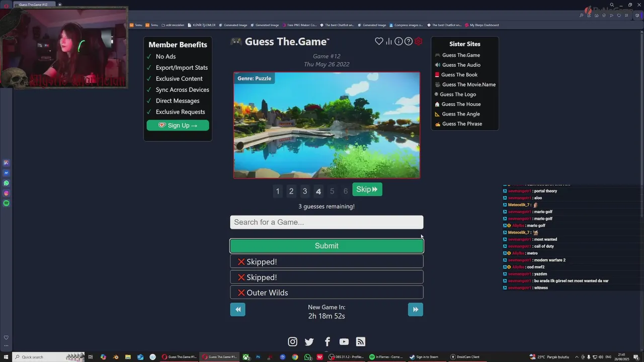Screen dimensions: 644x362
Task: Open KLİNİK İŞLEMLER bookmark
Action: [x=201, y=25]
